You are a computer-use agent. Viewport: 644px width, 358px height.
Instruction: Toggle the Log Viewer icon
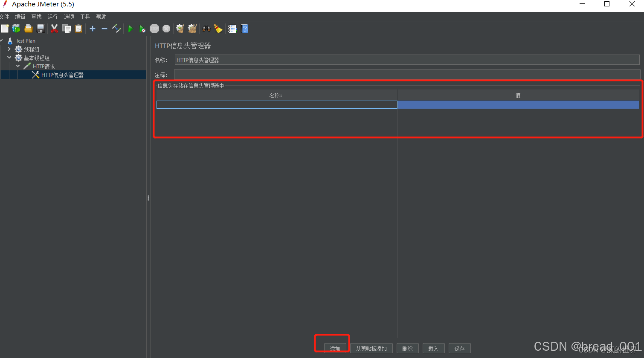(x=232, y=29)
